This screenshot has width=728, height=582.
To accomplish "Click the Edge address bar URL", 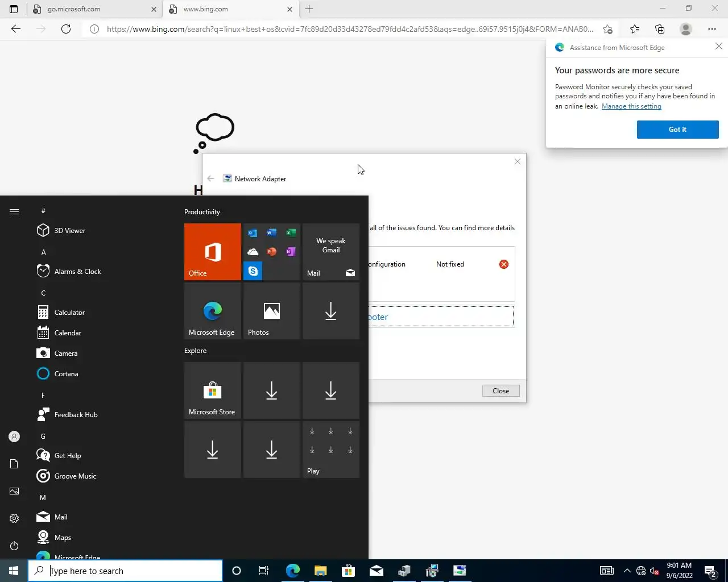I will click(350, 29).
